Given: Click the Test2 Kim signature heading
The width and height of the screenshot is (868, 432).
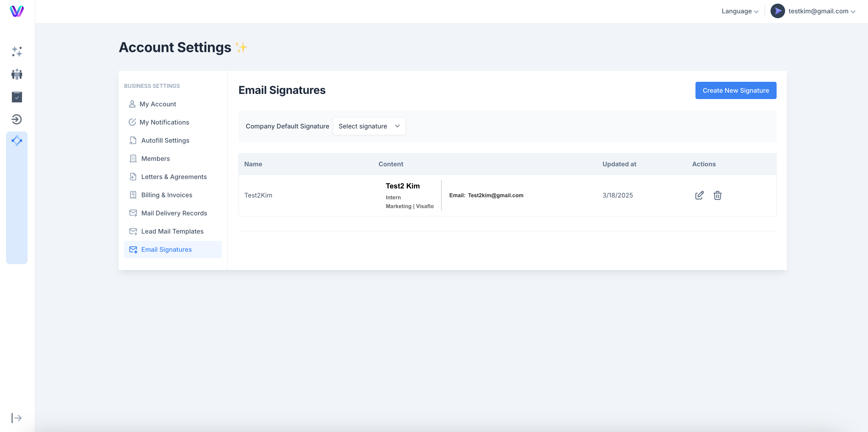Looking at the screenshot, I should coord(403,186).
